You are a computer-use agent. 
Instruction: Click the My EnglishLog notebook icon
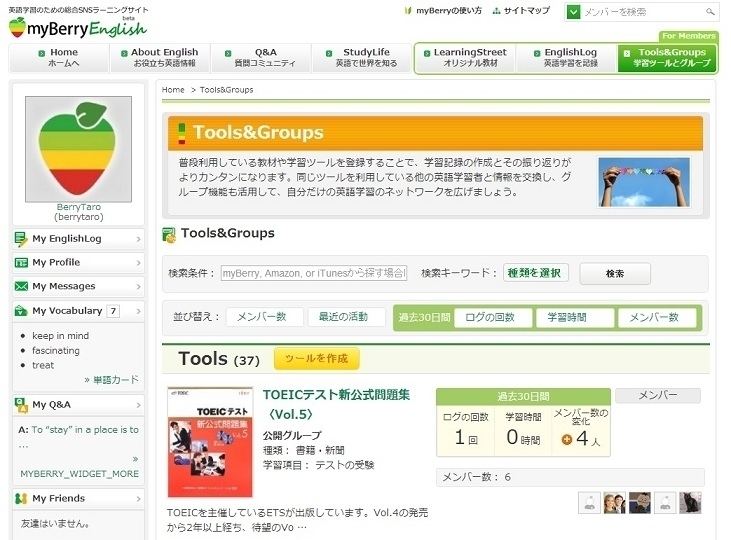pyautogui.click(x=21, y=239)
